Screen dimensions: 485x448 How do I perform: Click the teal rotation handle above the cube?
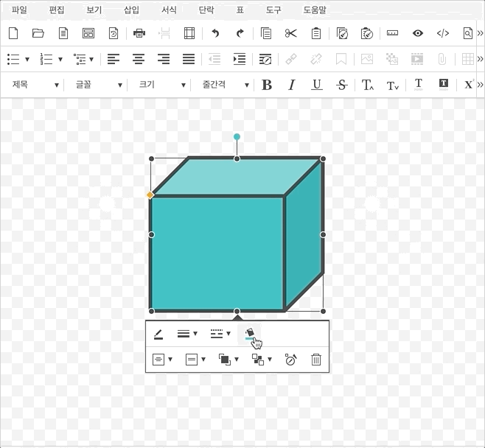point(237,136)
